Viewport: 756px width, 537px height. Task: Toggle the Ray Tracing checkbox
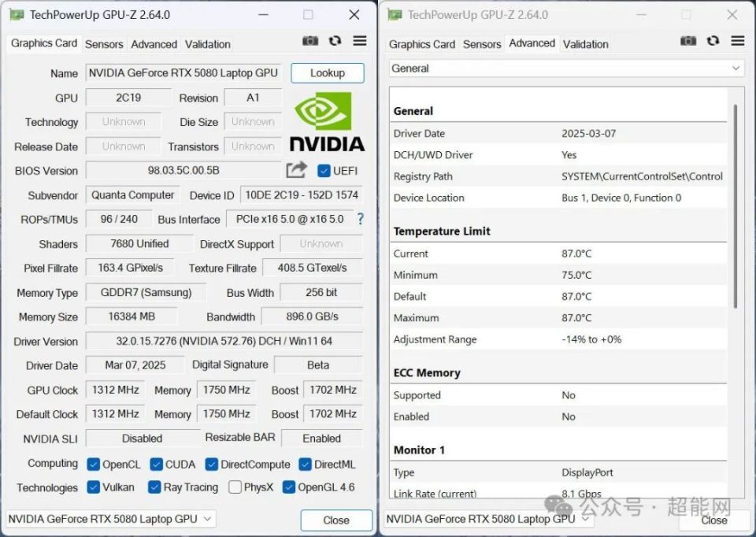click(154, 487)
